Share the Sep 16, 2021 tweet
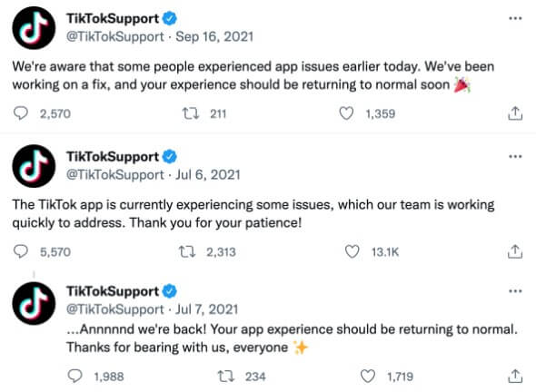The height and width of the screenshot is (392, 536). [515, 113]
